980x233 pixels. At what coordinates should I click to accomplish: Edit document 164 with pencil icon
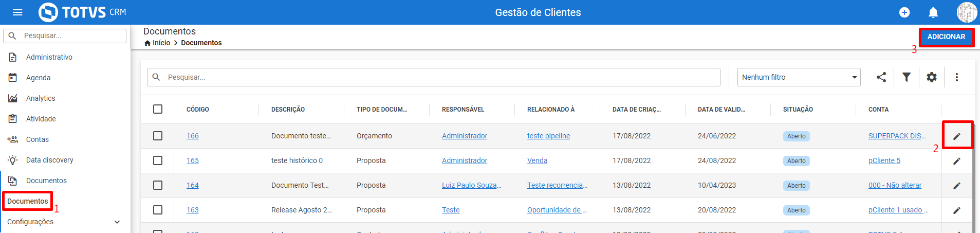click(x=957, y=186)
